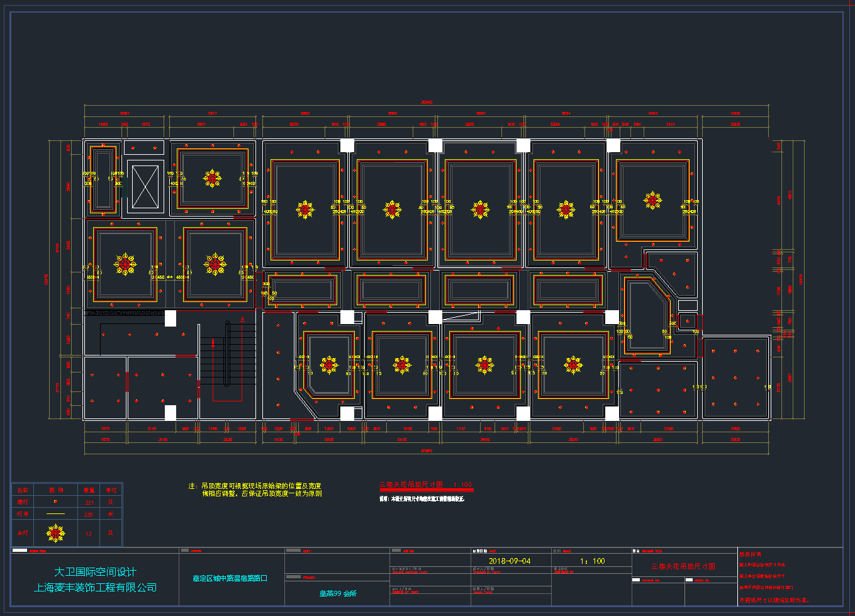The width and height of the screenshot is (855, 616).
Task: Click the red drawing title inside the title block
Action: [683, 566]
